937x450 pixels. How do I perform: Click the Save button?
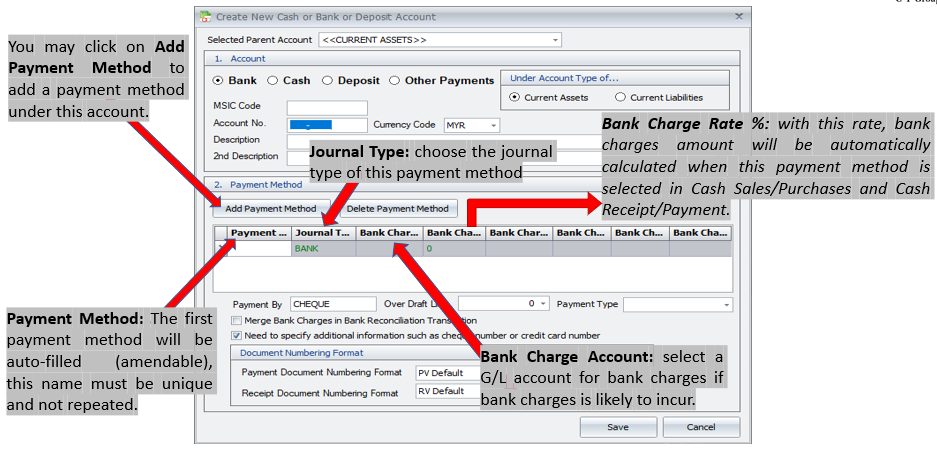click(x=618, y=427)
